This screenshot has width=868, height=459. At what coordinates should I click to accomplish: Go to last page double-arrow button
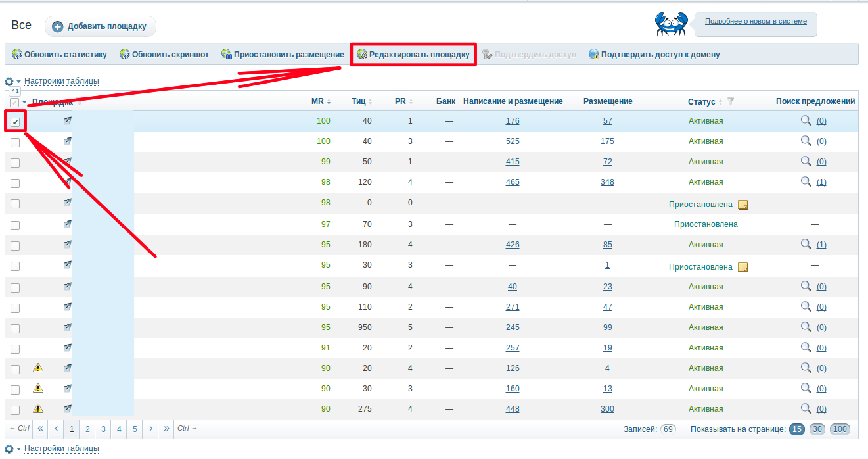(166, 429)
